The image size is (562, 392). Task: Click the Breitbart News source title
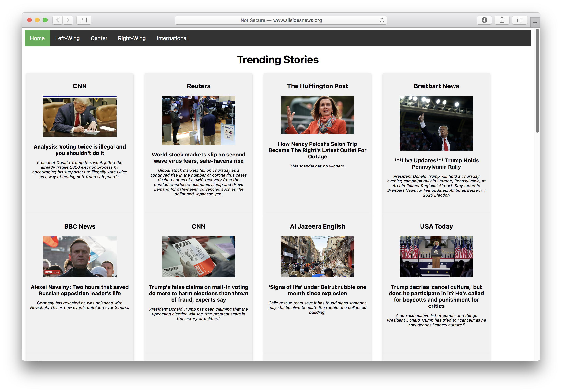click(x=436, y=86)
